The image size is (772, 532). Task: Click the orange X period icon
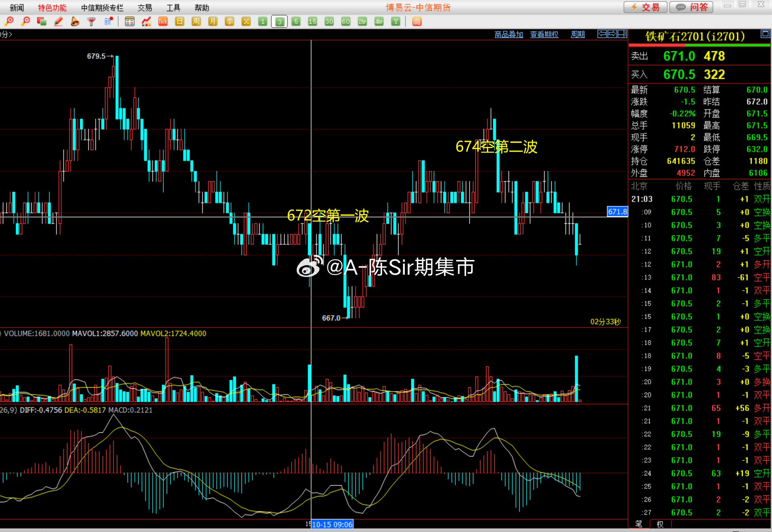[246, 21]
